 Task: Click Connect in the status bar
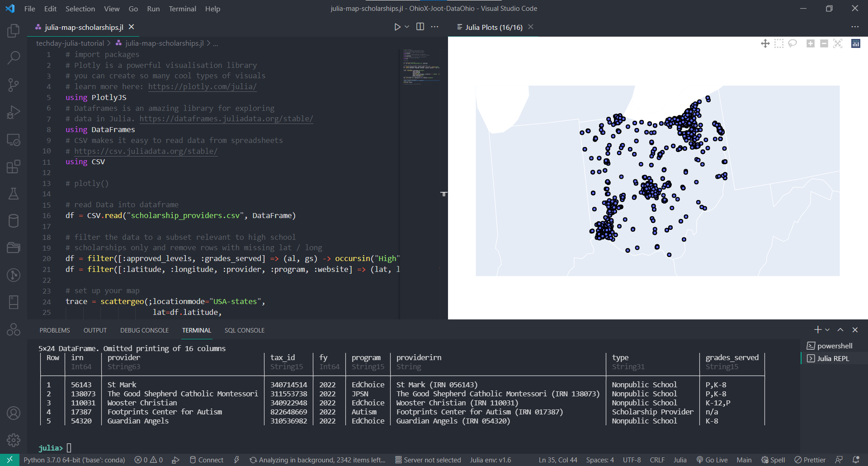206,460
